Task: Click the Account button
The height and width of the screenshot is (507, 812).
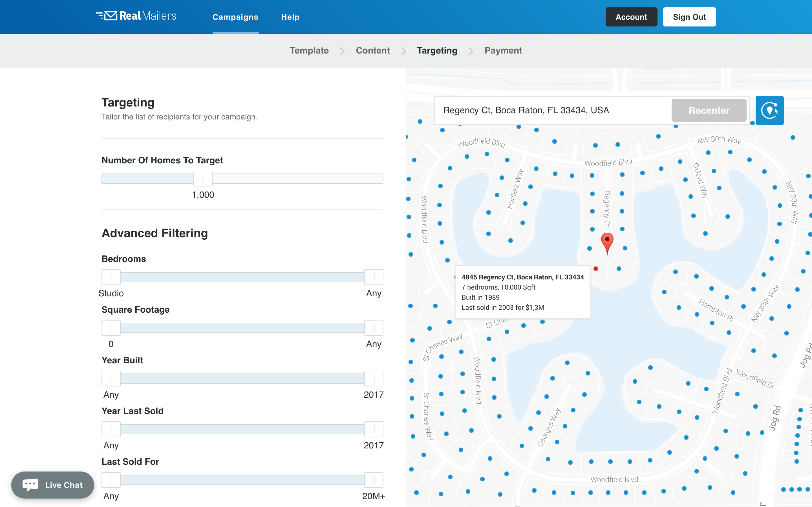Action: pos(631,17)
